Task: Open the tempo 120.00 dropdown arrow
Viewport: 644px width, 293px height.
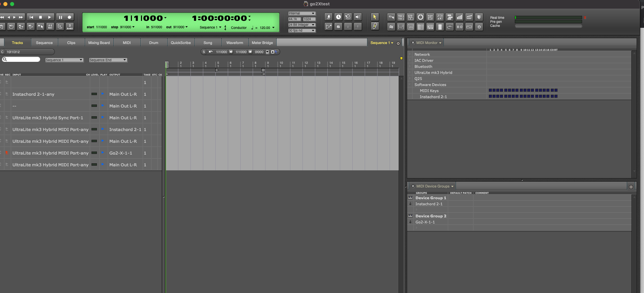Action: coord(273,28)
